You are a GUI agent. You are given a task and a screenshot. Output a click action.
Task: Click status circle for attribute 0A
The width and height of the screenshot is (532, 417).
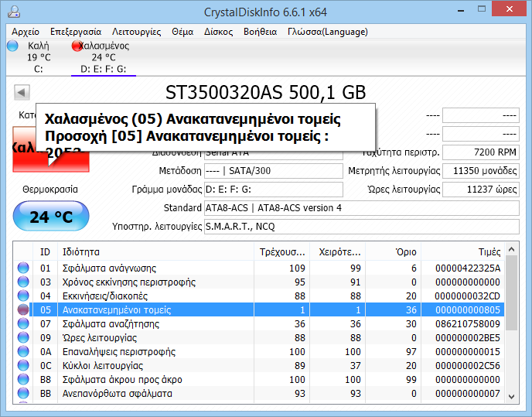click(x=23, y=351)
